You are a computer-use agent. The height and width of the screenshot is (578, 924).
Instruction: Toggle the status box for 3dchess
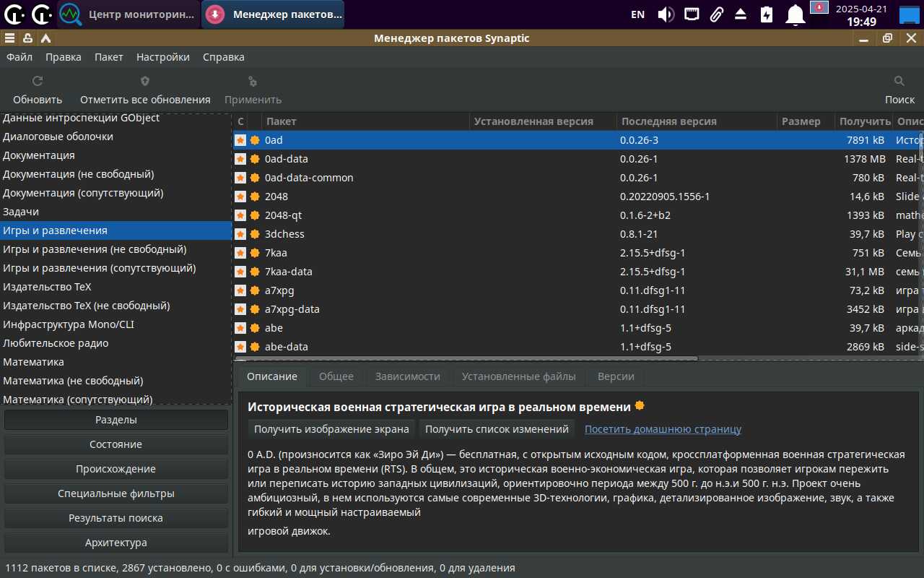(240, 234)
